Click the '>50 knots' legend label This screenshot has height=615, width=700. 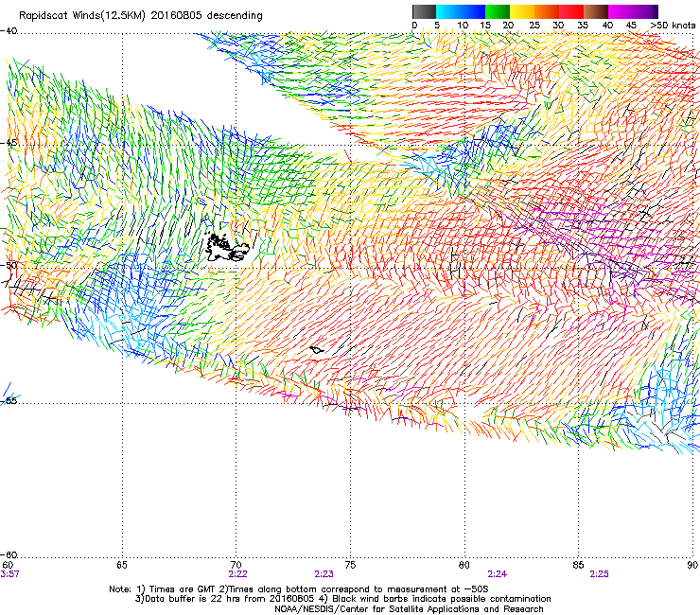point(673,26)
